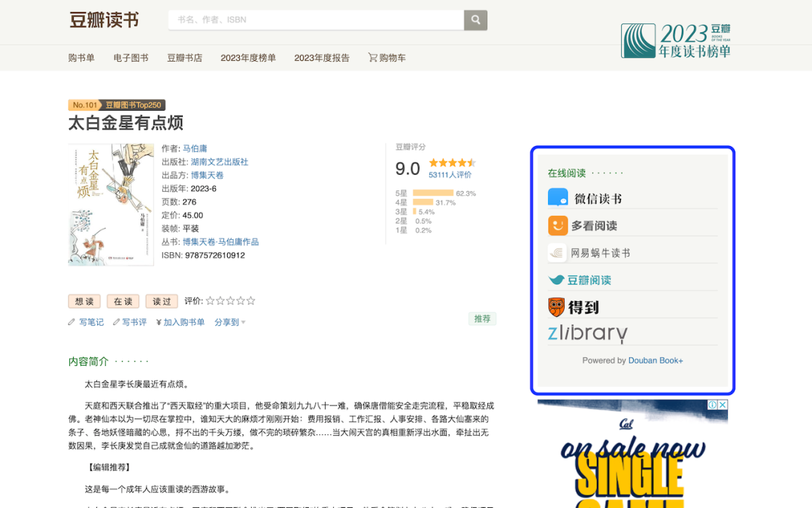Viewport: 812px width, 508px height.
Task: Click the 4星 rating distribution bar
Action: pyautogui.click(x=423, y=202)
